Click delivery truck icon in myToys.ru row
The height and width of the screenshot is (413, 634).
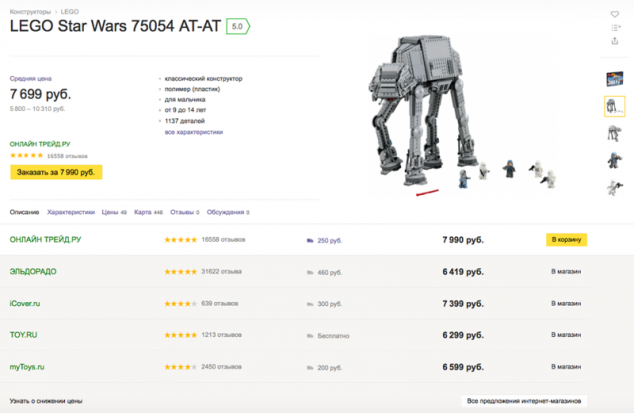click(310, 368)
